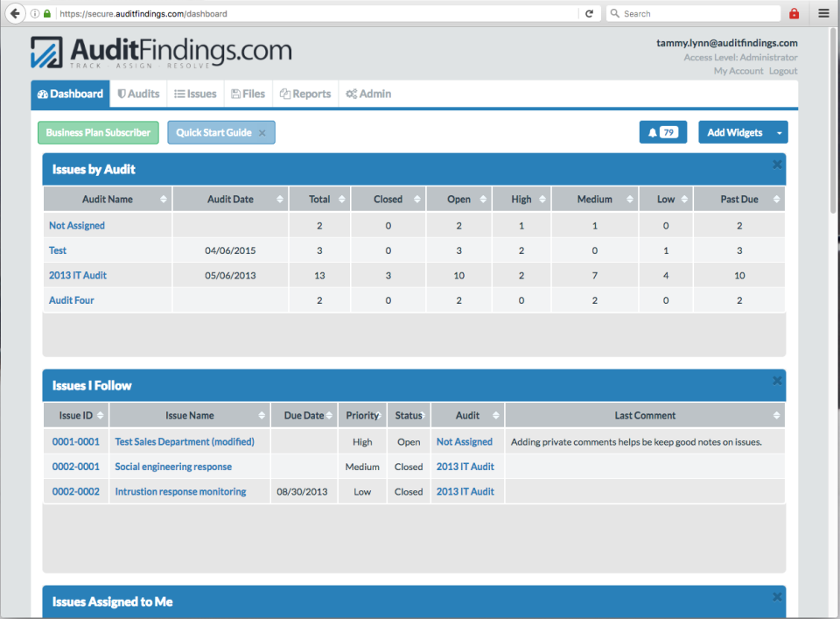The height and width of the screenshot is (619, 840).
Task: Open the Quick Start Guide
Action: pyautogui.click(x=214, y=132)
